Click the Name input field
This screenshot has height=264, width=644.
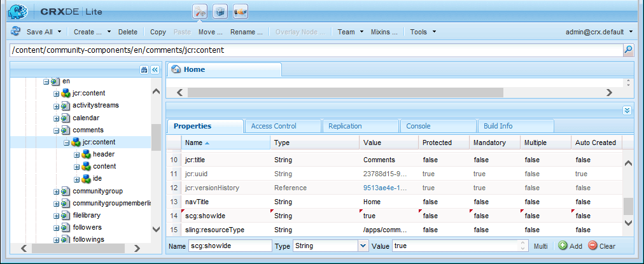point(230,246)
